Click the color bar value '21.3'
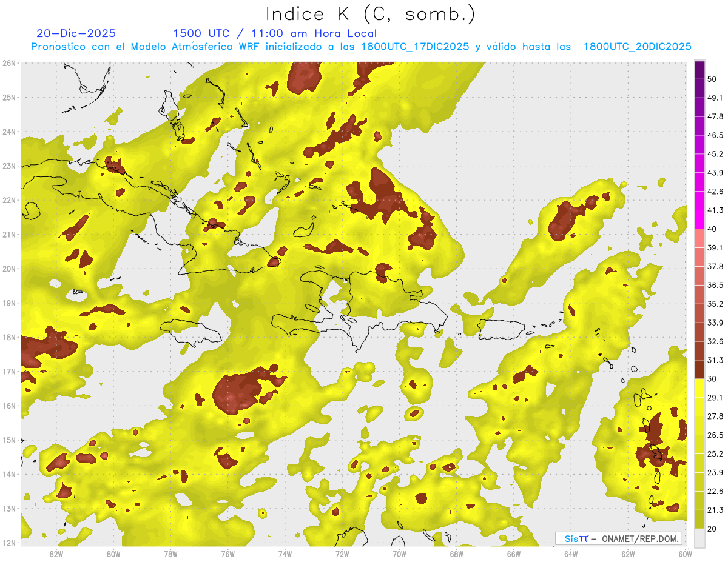The height and width of the screenshot is (562, 728). click(715, 510)
